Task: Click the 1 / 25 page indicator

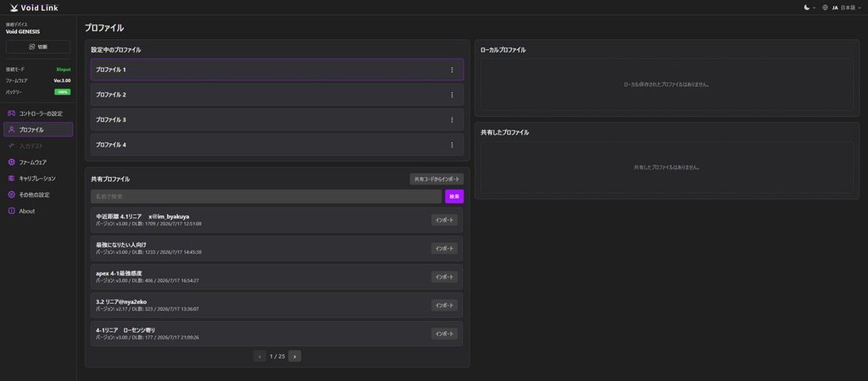Action: click(277, 356)
